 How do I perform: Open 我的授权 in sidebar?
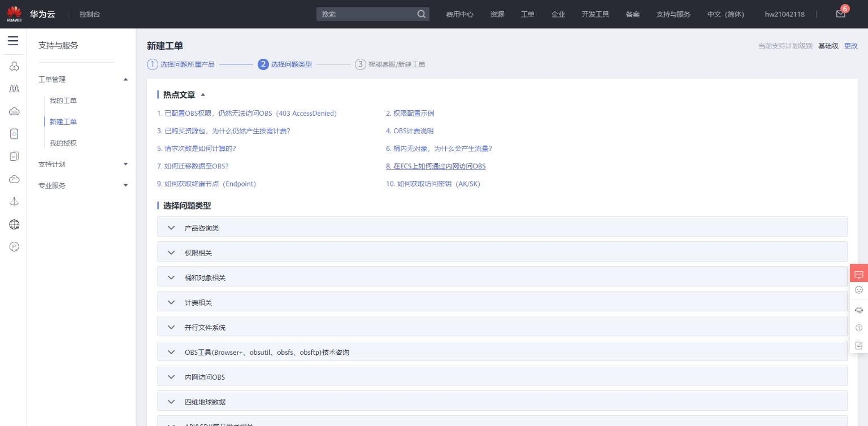pos(63,143)
